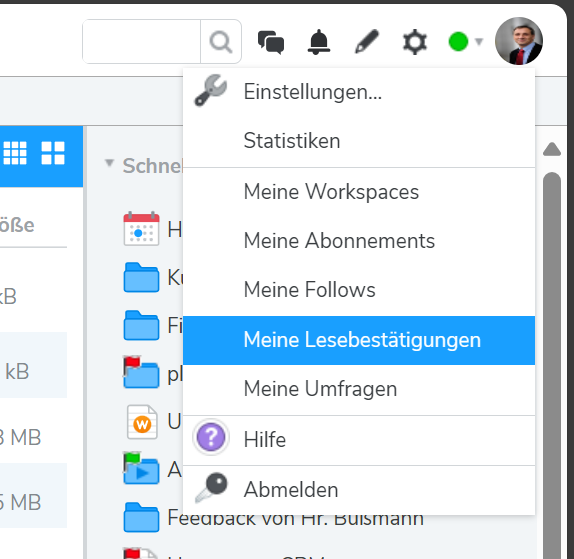
Task: Click the purple question mark help icon
Action: click(211, 437)
